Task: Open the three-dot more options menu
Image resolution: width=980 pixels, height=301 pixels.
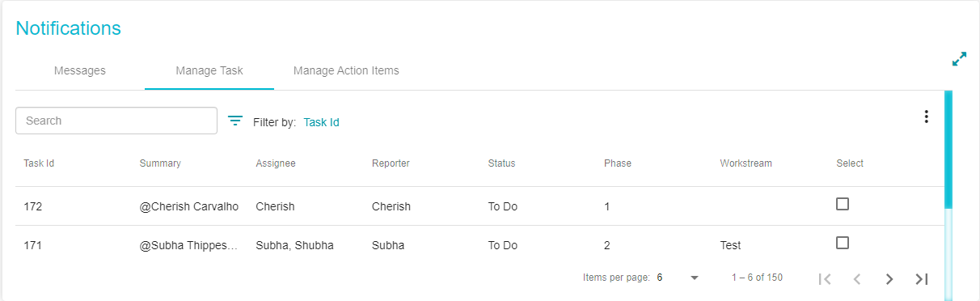Action: pyautogui.click(x=926, y=117)
